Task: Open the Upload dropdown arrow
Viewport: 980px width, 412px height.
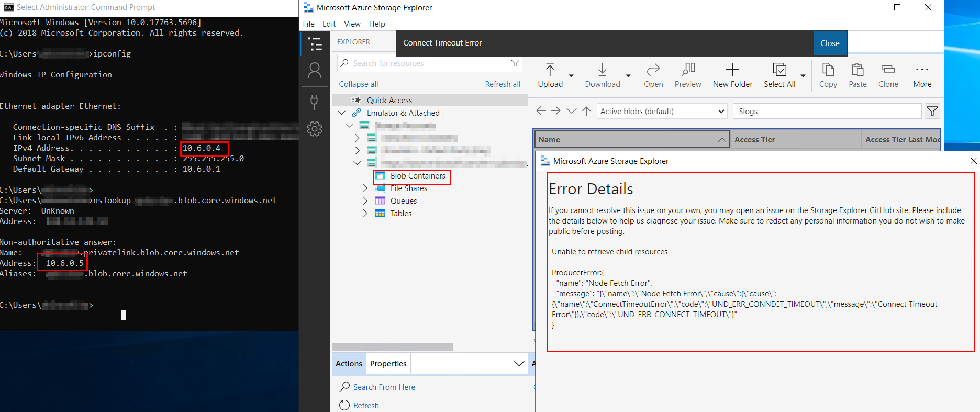Action: click(x=571, y=76)
